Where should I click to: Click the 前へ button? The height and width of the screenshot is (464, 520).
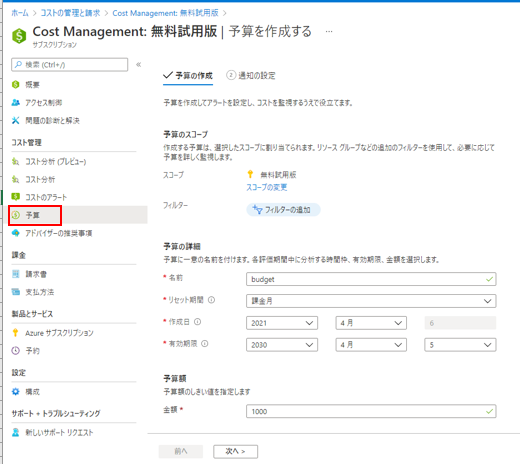(181, 452)
